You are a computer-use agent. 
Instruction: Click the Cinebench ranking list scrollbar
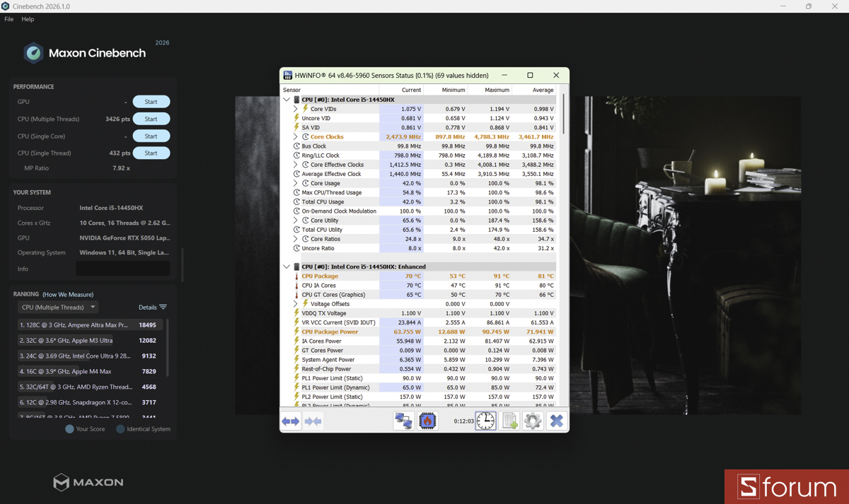(x=168, y=347)
